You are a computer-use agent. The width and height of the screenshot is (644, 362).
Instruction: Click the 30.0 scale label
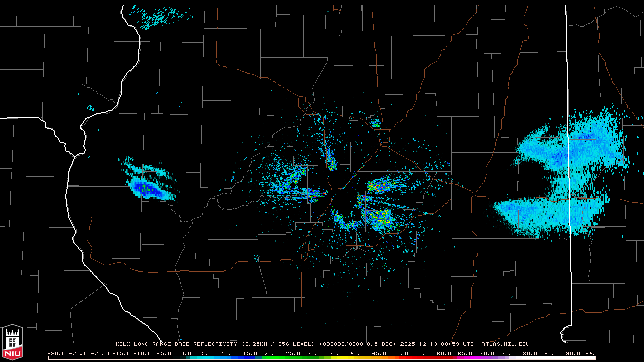tap(315, 353)
